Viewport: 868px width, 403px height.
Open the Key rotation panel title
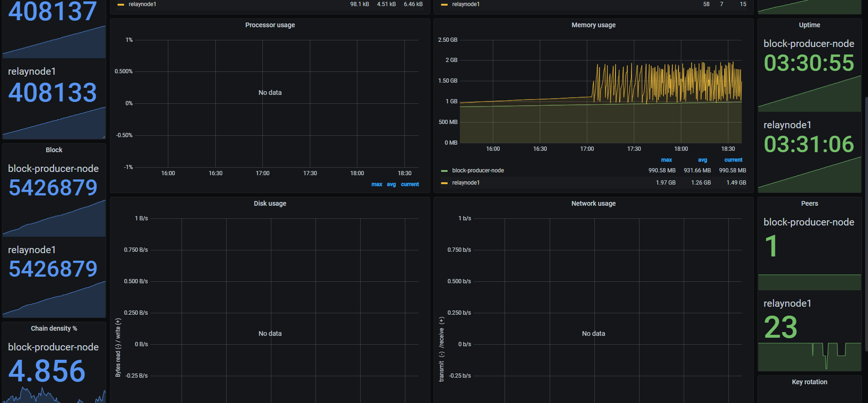click(x=809, y=382)
